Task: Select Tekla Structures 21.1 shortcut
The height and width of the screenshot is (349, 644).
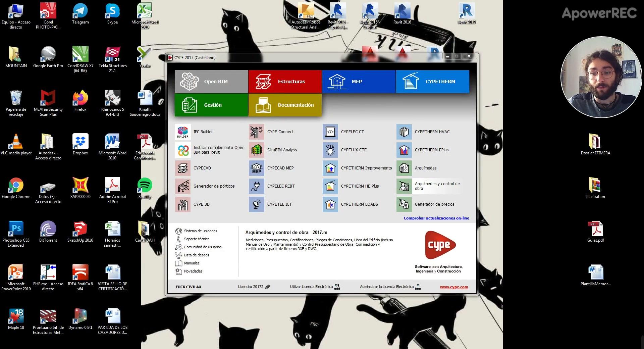Action: [x=112, y=60]
